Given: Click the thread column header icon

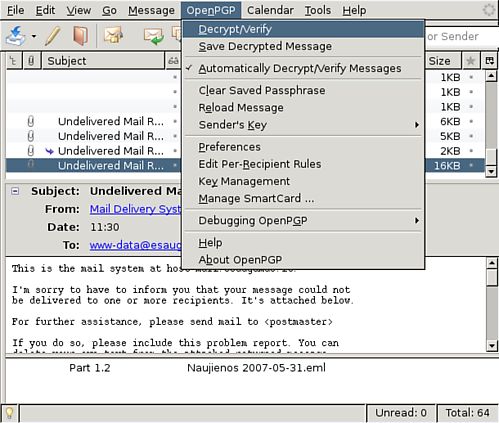Looking at the screenshot, I should 14,61.
